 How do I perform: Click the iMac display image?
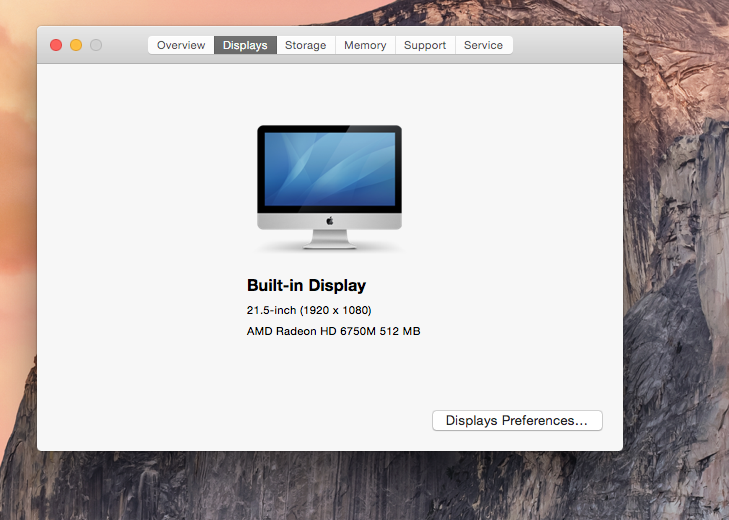point(330,187)
